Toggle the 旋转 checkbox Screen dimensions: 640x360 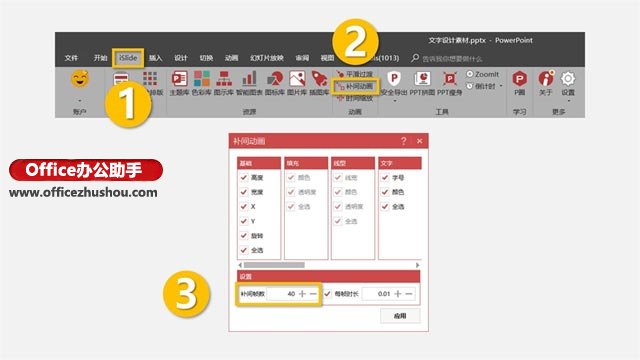coord(244,236)
